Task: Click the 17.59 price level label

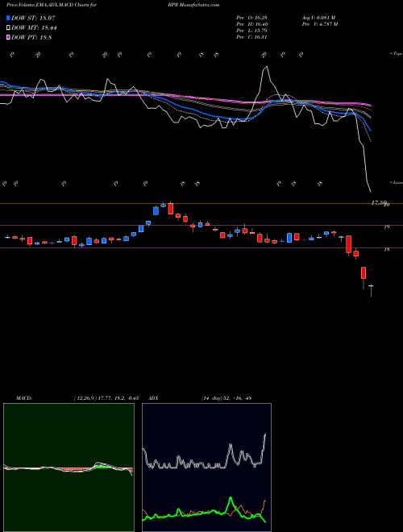Action: coord(378,202)
